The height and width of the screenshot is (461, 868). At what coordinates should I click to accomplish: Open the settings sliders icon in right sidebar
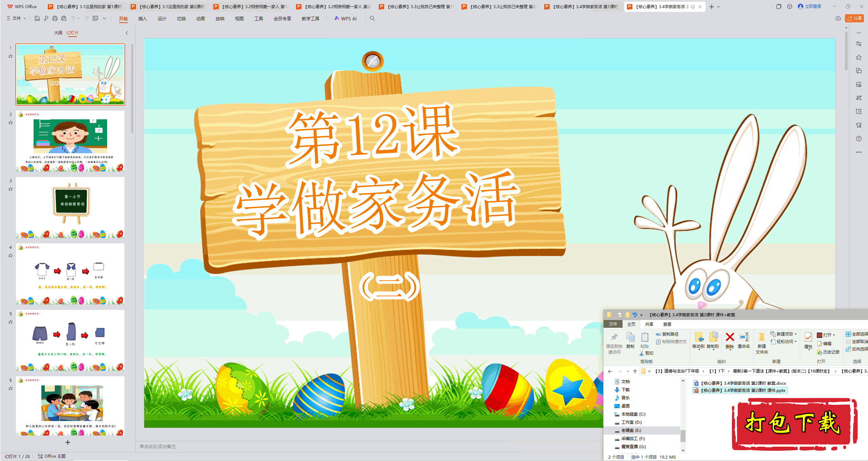point(859,44)
